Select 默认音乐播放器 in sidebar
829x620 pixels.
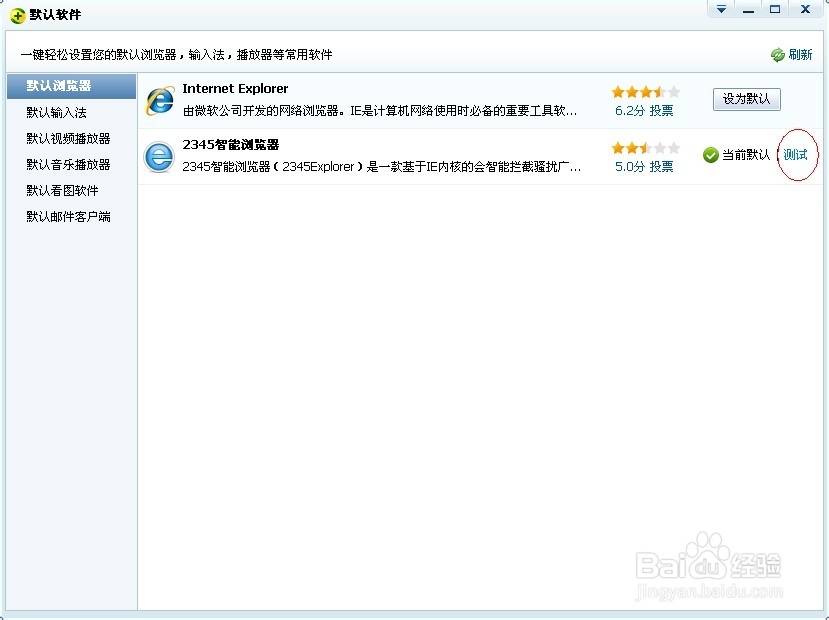tap(68, 164)
